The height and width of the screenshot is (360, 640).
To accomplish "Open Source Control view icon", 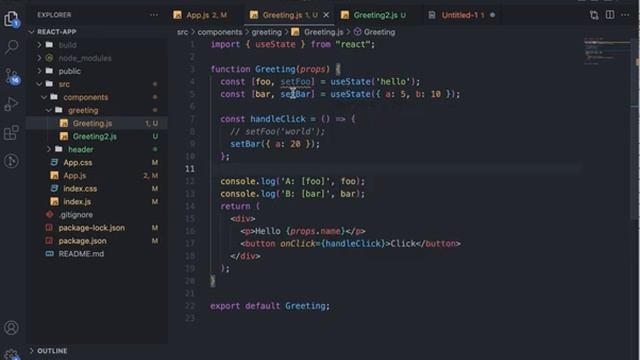I will (11, 76).
